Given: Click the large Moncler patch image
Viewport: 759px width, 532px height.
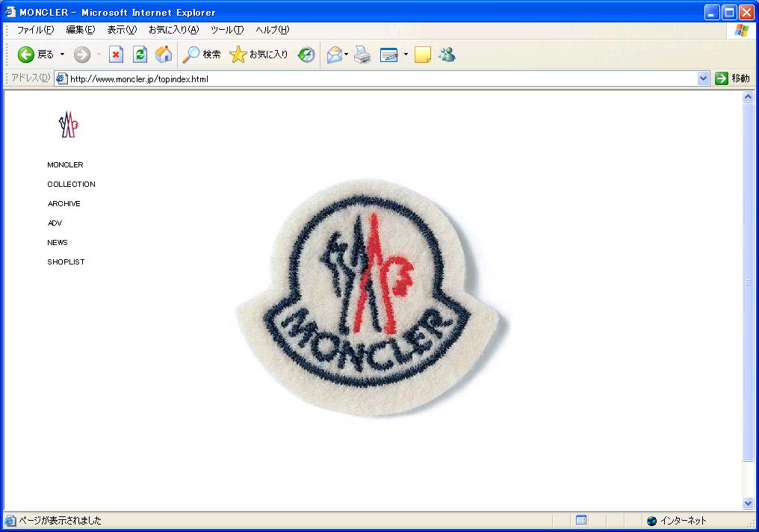Looking at the screenshot, I should pos(371,297).
